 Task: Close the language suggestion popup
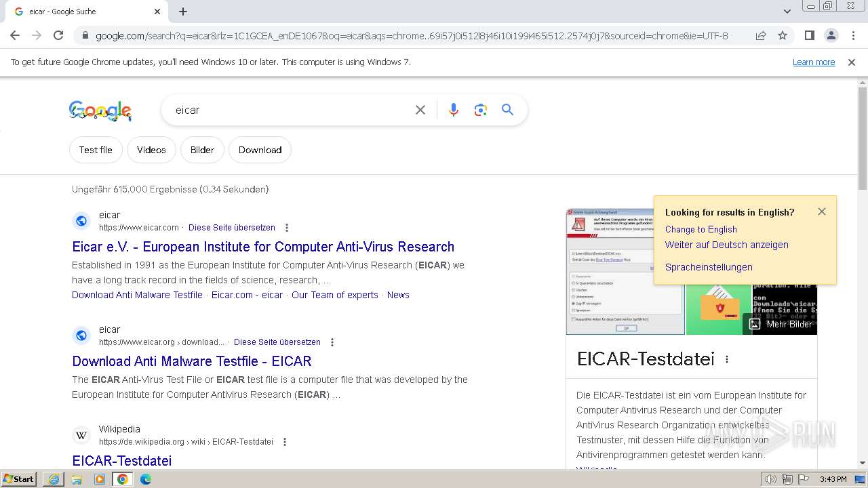click(822, 211)
